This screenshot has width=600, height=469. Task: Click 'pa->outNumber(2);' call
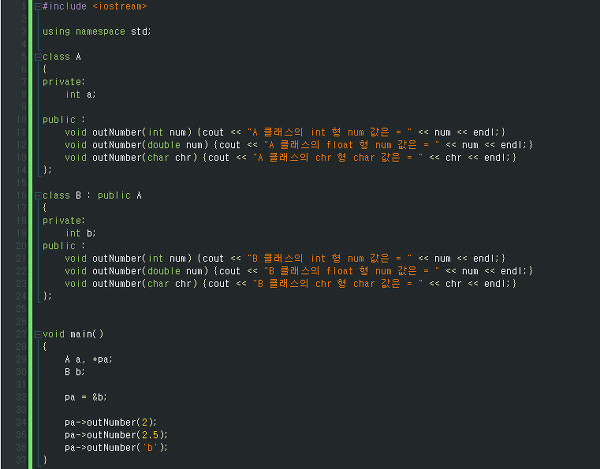(x=111, y=423)
